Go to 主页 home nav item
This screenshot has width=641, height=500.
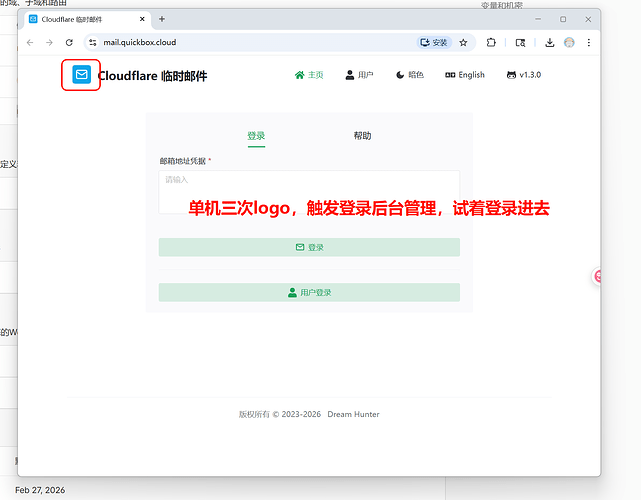(309, 75)
